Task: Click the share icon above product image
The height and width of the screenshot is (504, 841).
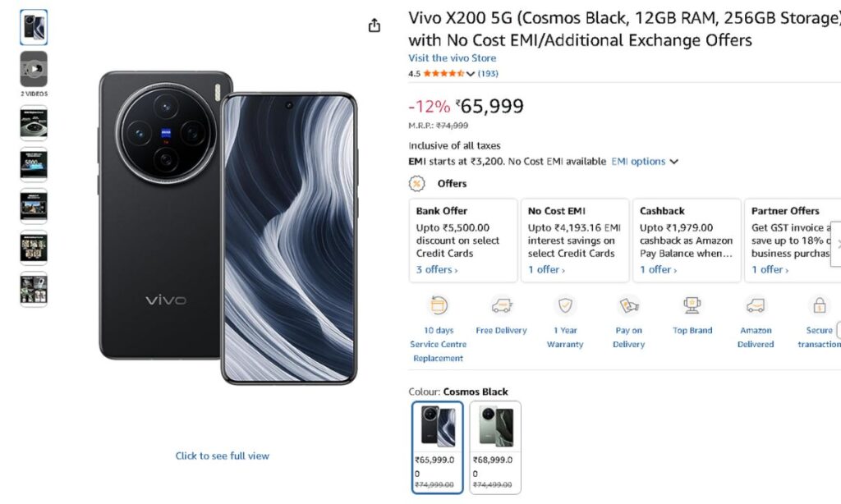Action: click(x=375, y=25)
